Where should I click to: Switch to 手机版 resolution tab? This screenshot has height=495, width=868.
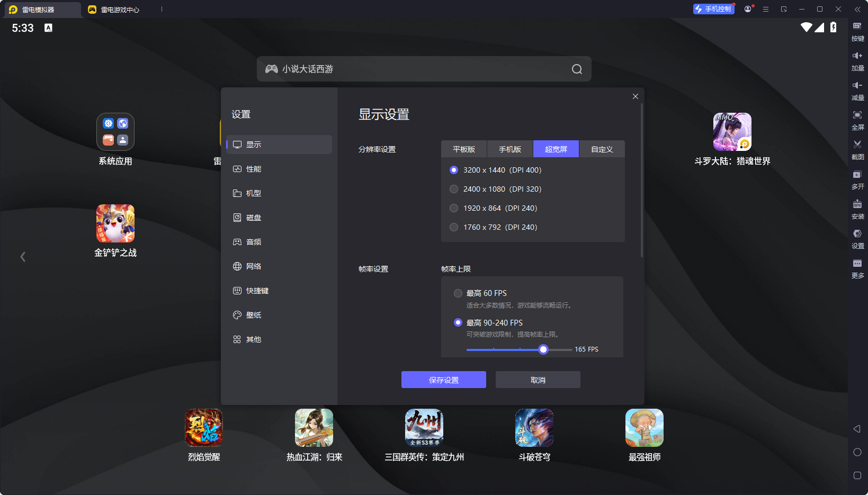point(510,149)
